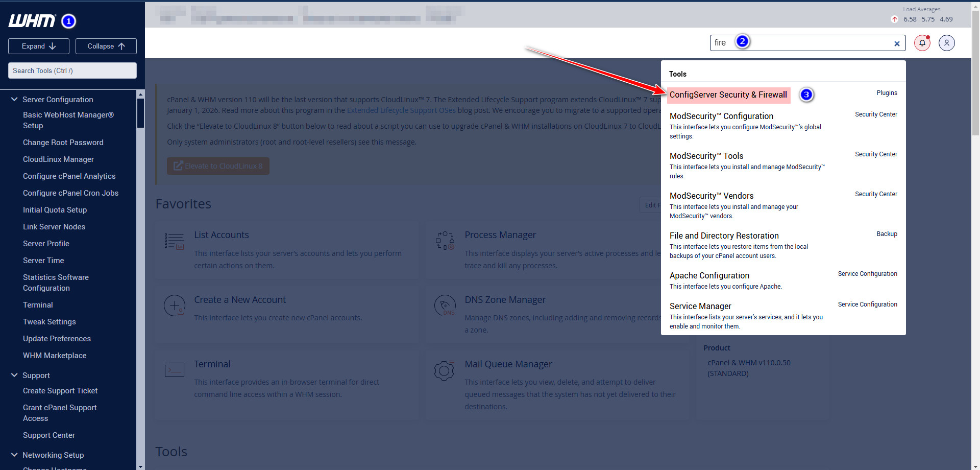Click the Terminal favorite icon
Screen dimensions: 980x470
click(174, 370)
